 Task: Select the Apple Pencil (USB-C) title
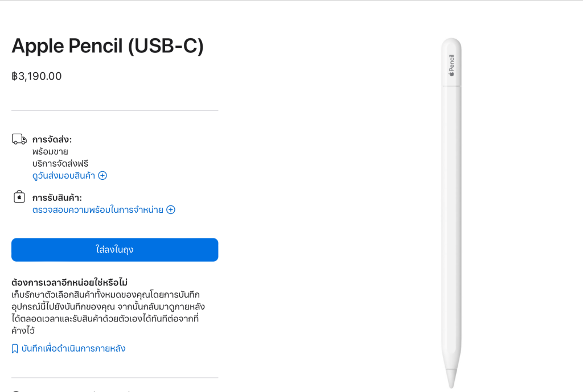pyautogui.click(x=108, y=46)
